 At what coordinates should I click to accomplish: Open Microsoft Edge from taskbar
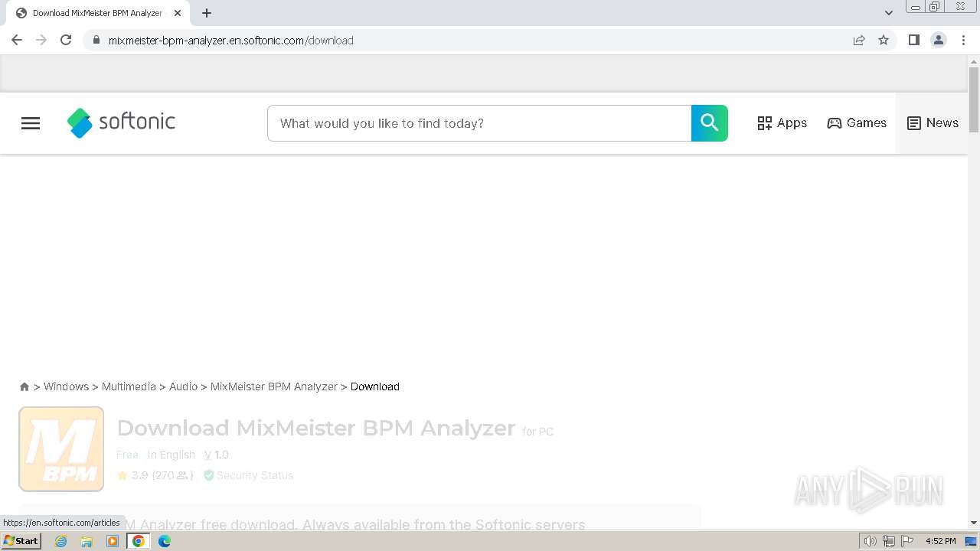165,541
